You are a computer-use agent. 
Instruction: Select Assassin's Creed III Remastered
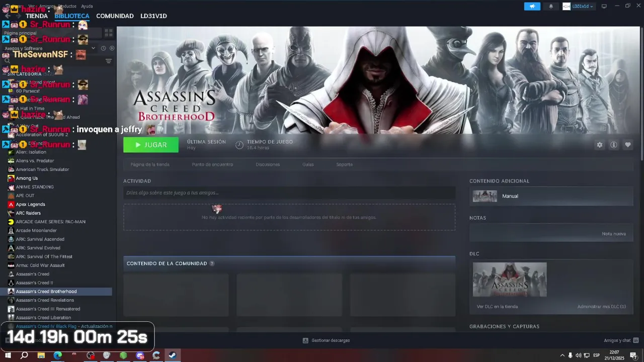[48, 309]
